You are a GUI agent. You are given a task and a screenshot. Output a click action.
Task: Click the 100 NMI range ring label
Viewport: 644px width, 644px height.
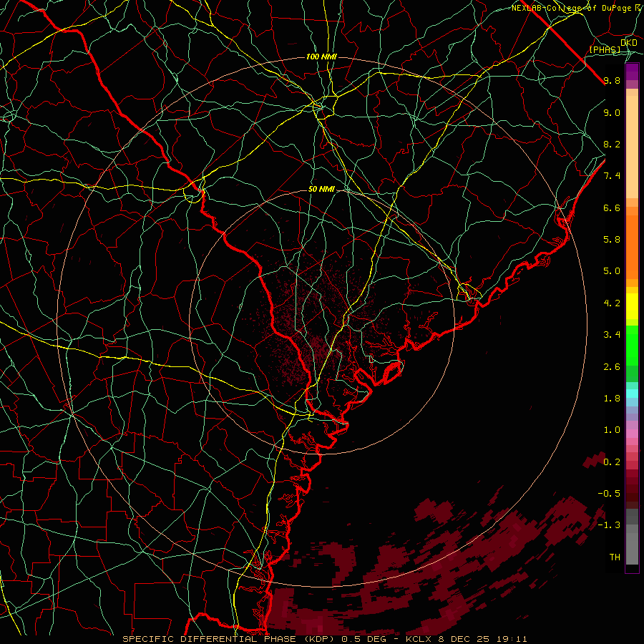click(x=321, y=57)
